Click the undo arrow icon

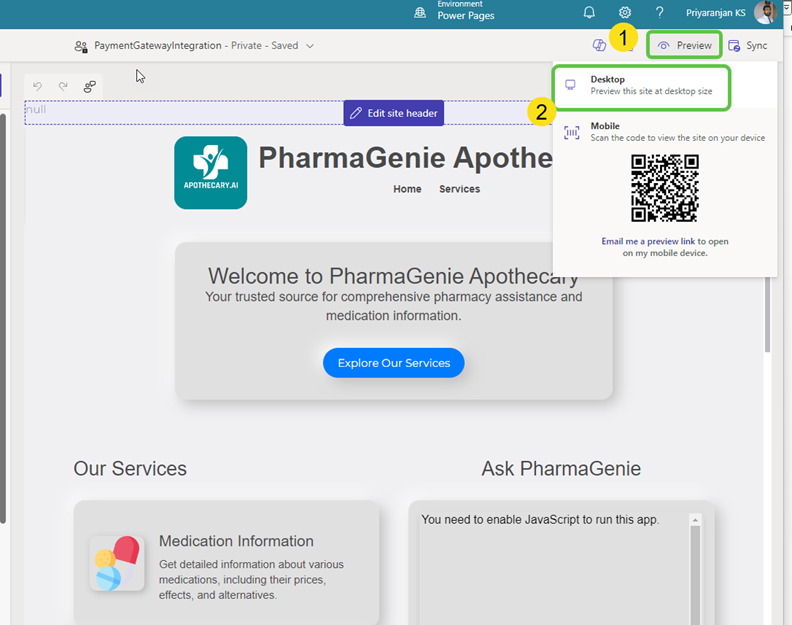(38, 87)
